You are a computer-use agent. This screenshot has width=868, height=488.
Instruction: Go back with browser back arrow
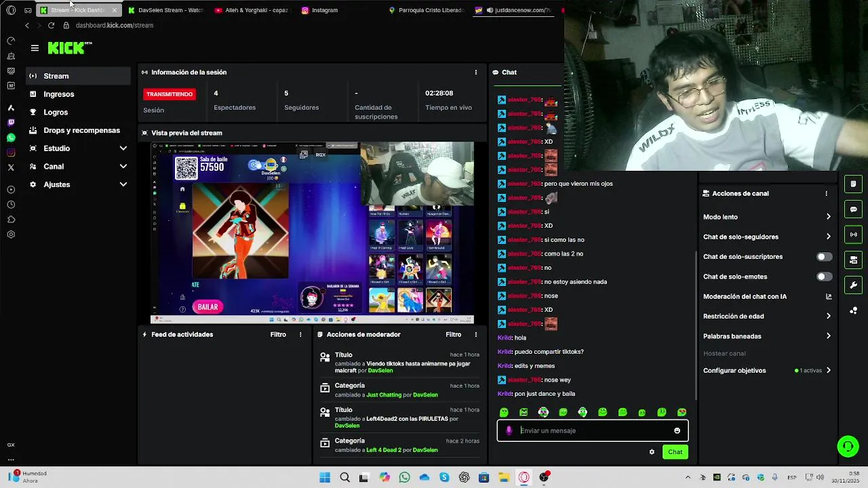(x=27, y=25)
